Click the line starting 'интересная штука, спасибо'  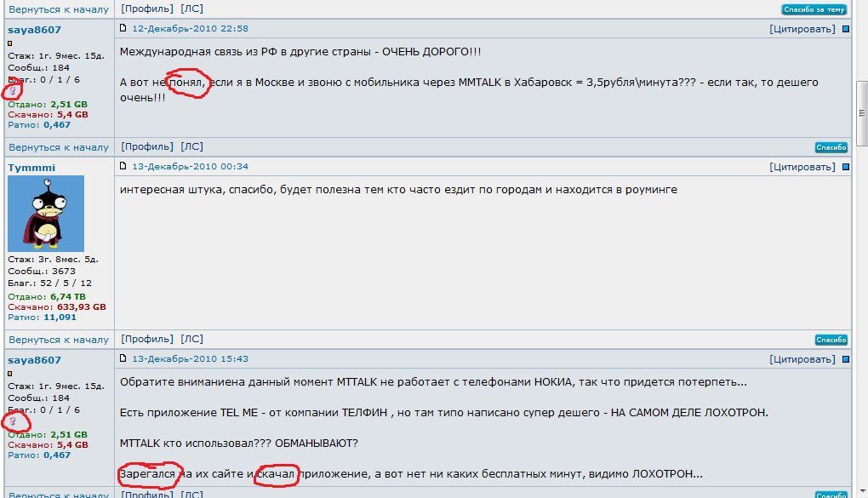pyautogui.click(x=398, y=190)
